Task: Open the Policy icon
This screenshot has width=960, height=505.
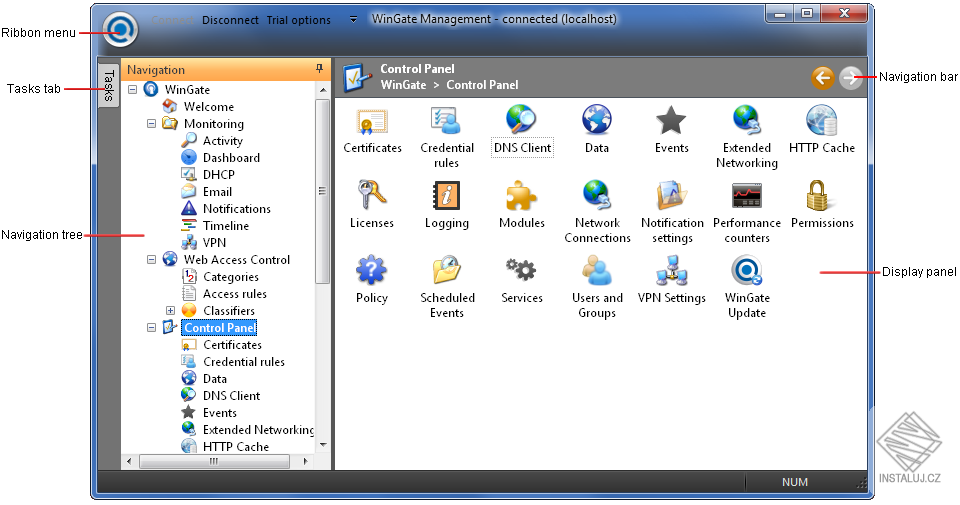Action: [371, 270]
